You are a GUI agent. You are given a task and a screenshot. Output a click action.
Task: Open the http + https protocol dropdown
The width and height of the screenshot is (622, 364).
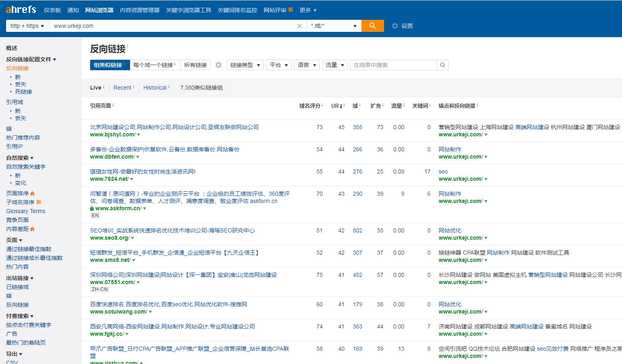click(27, 26)
